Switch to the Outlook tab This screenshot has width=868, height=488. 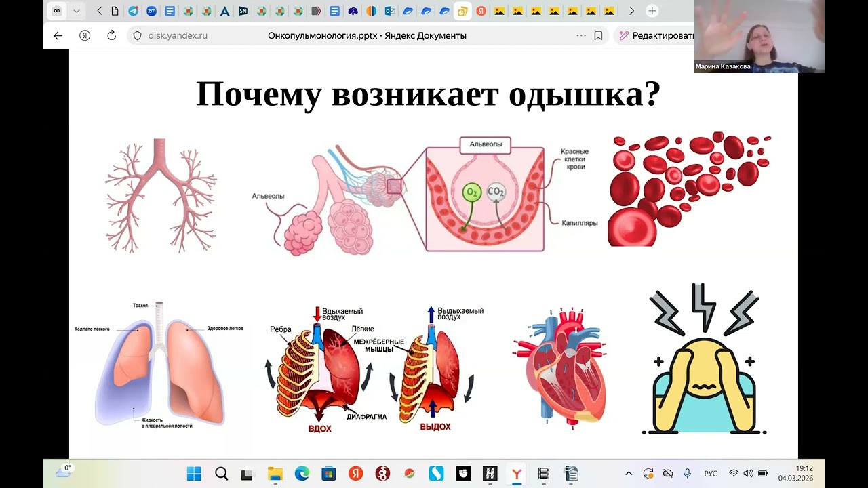(389, 11)
